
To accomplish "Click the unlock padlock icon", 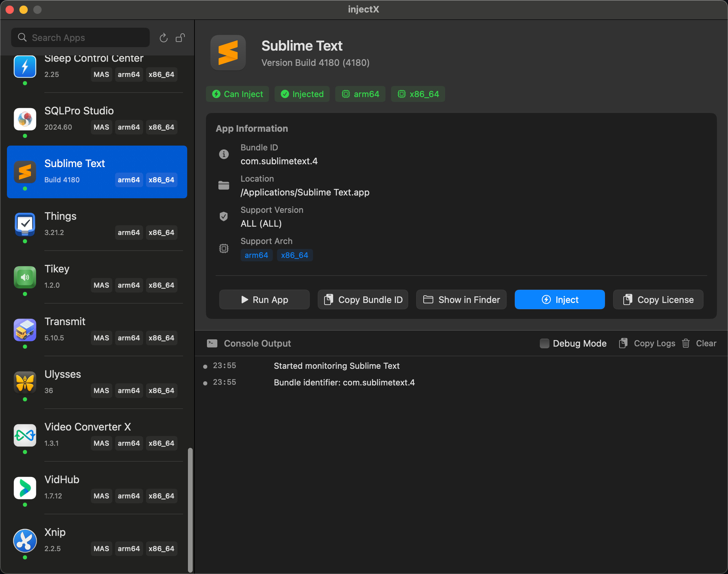I will [180, 37].
